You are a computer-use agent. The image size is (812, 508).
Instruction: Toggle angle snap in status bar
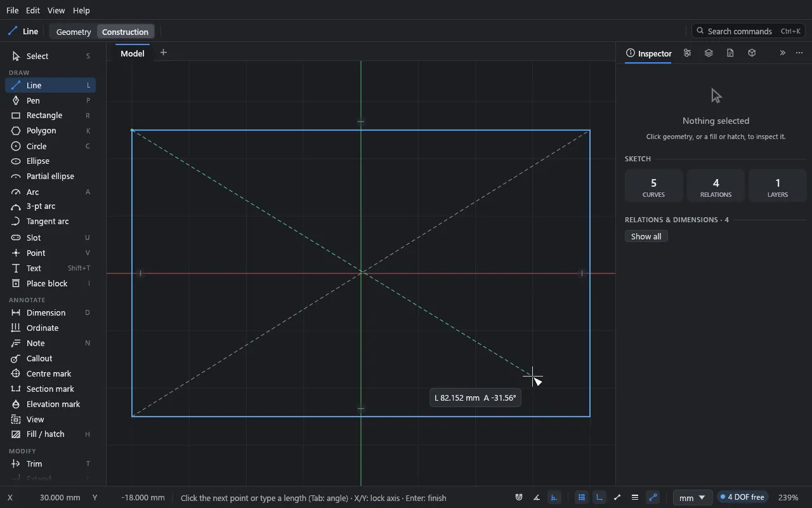[x=537, y=498]
